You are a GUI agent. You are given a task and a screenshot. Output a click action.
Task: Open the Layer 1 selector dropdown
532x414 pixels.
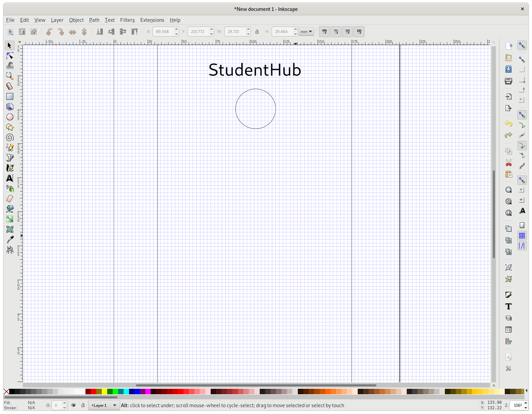click(104, 405)
